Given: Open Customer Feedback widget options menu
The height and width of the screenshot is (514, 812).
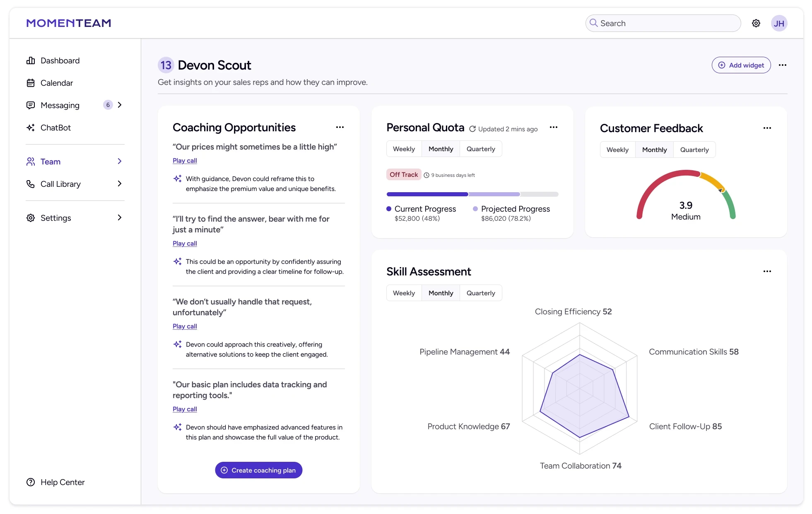Looking at the screenshot, I should 767,128.
